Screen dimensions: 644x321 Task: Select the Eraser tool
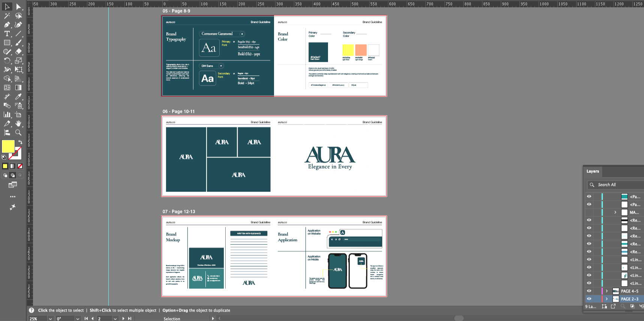tap(18, 52)
